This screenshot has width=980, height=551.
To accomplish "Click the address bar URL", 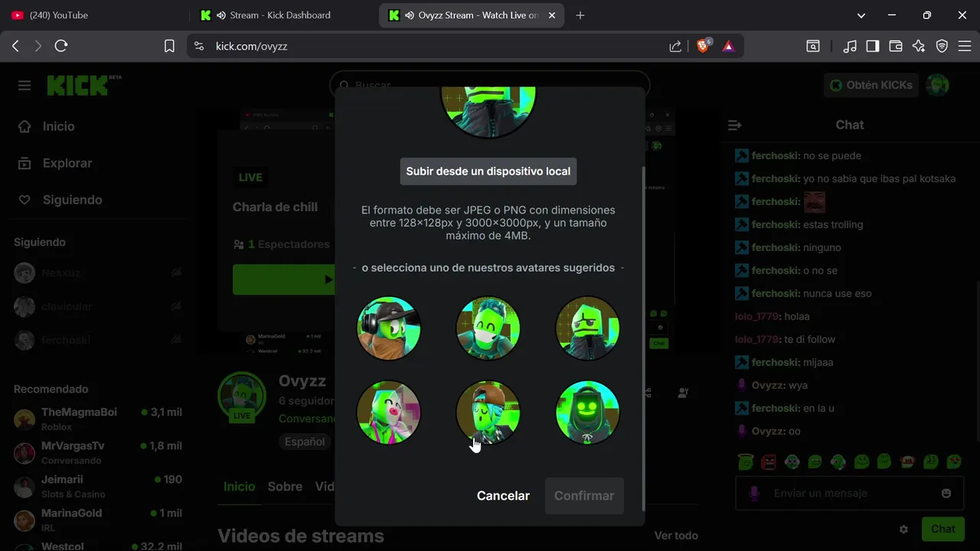I will coord(251,46).
